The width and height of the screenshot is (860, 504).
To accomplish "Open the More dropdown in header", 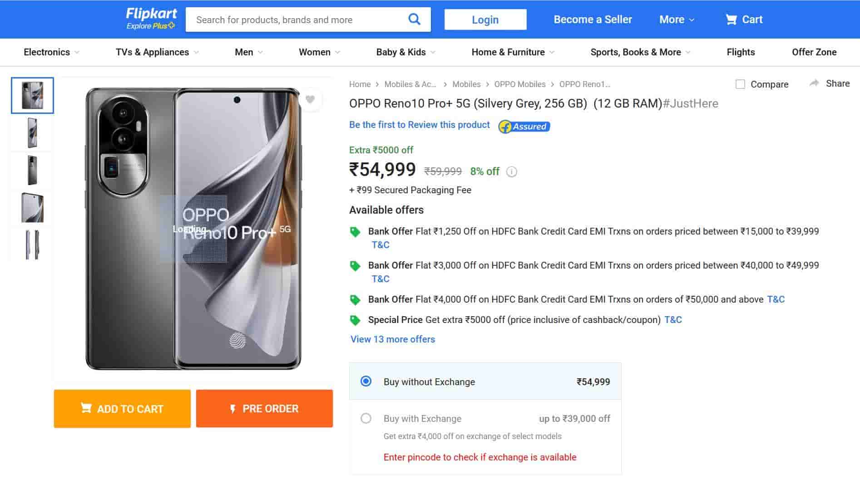I will [677, 20].
